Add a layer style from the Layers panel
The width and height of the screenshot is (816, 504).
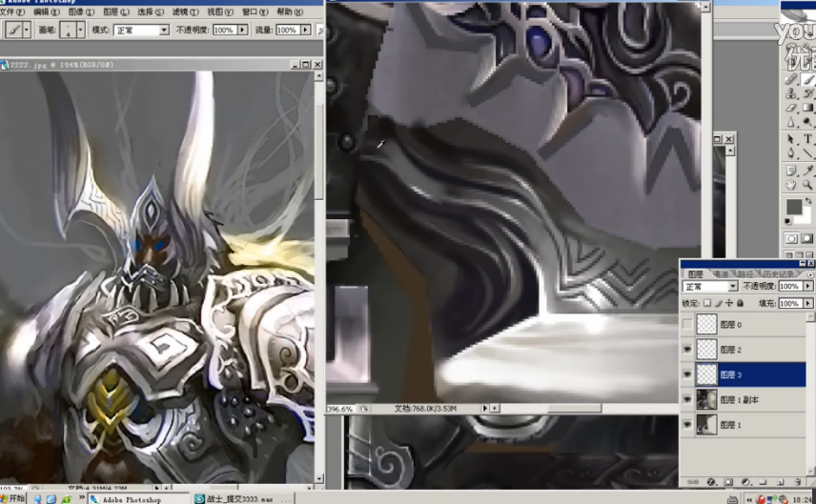711,482
